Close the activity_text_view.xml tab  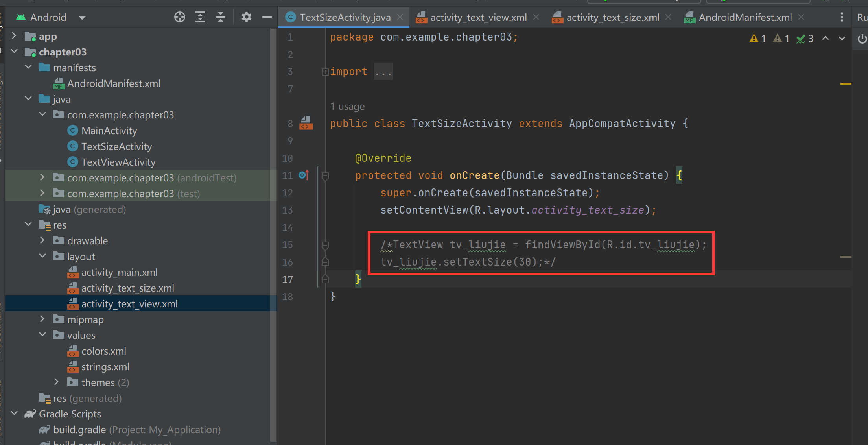coord(536,17)
